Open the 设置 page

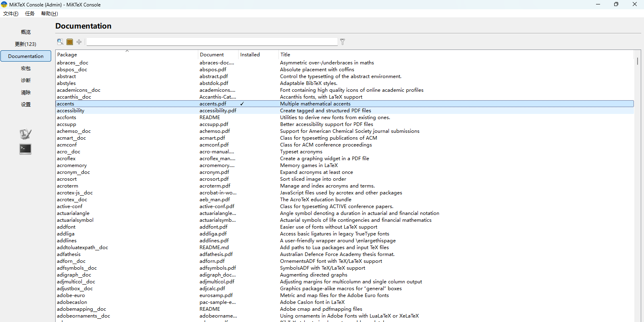(26, 105)
